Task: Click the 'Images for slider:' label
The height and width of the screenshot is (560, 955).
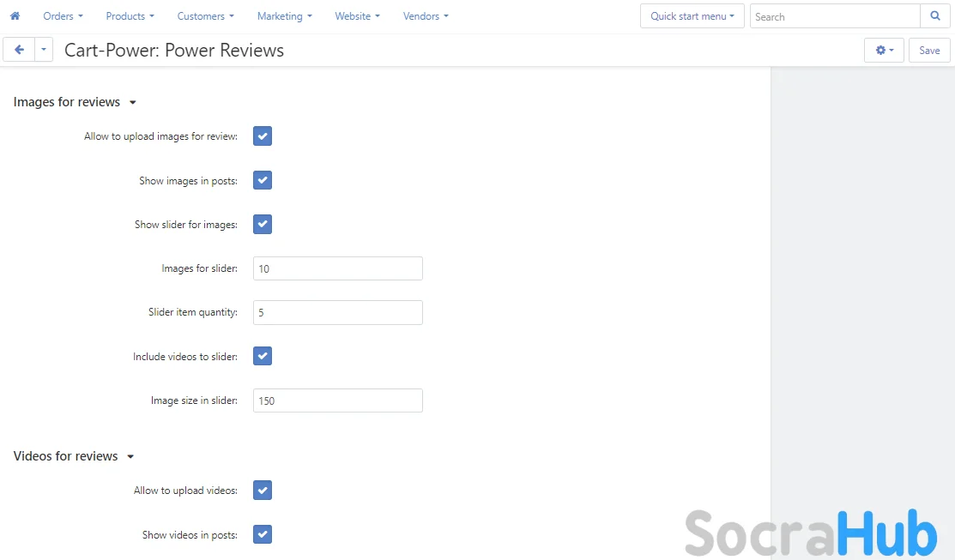Action: (199, 268)
